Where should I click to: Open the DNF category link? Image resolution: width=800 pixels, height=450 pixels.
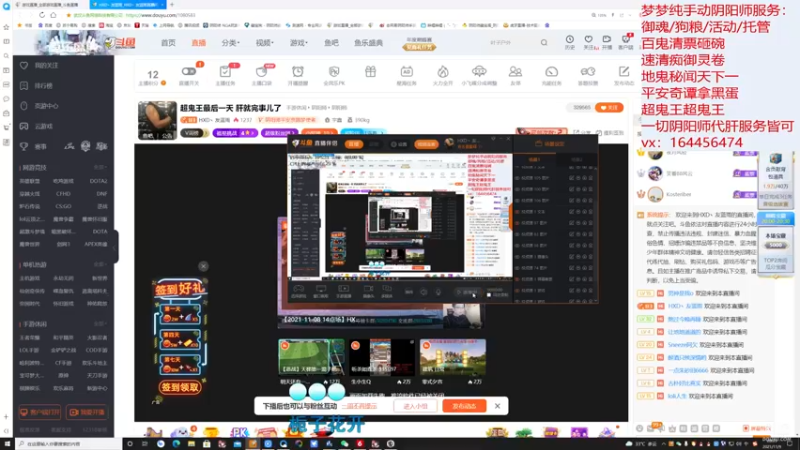[102, 194]
